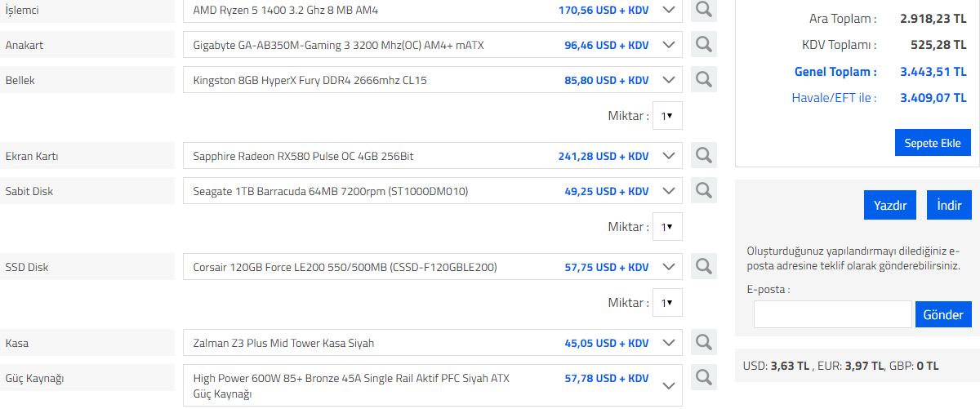Click the search icon next to SSD Disk
This screenshot has width=980, height=409.
pyautogui.click(x=704, y=266)
